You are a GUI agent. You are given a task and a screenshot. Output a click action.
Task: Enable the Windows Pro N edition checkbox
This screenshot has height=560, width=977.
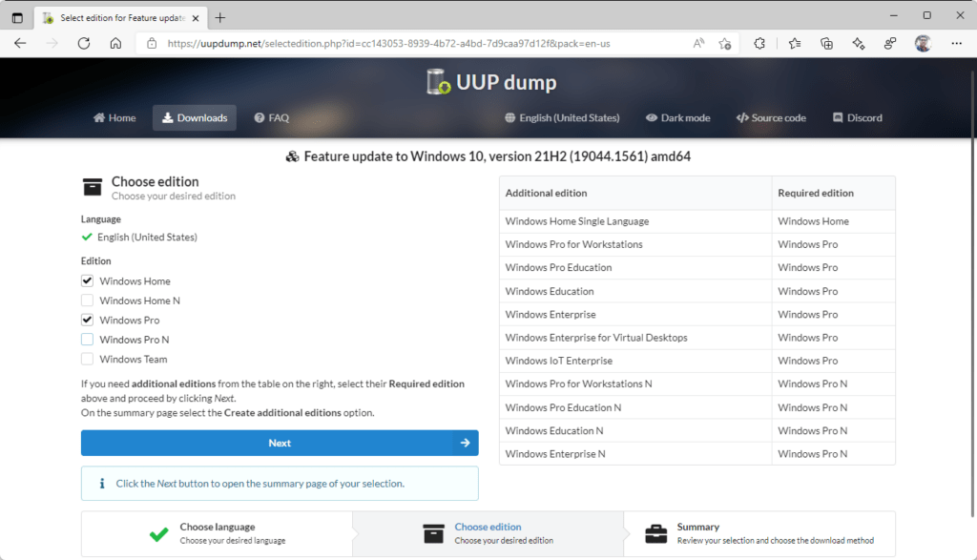pos(88,340)
